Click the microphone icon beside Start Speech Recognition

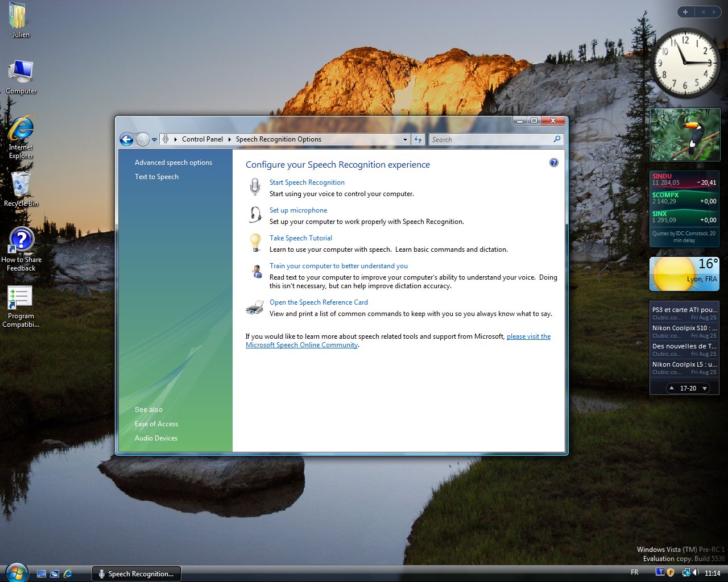255,186
